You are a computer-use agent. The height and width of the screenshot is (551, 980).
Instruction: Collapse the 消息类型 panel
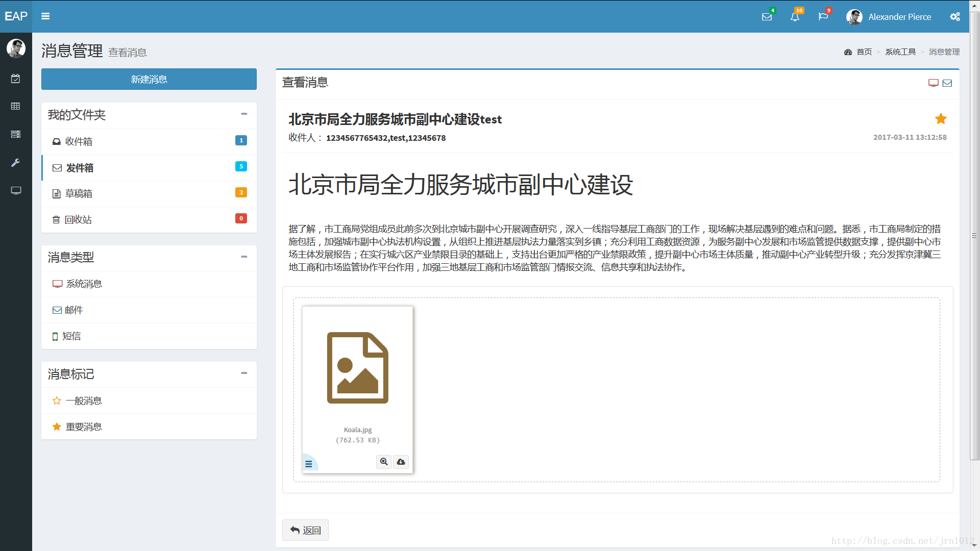tap(244, 257)
